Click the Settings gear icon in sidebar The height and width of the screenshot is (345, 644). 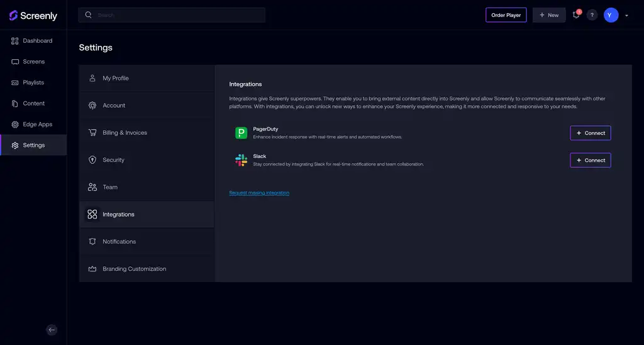[x=15, y=145]
